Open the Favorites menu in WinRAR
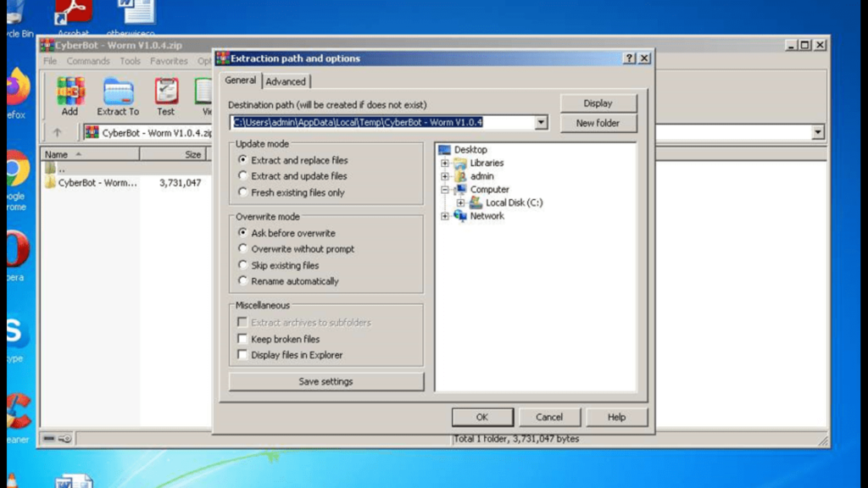Viewport: 868px width, 488px height. 169,61
